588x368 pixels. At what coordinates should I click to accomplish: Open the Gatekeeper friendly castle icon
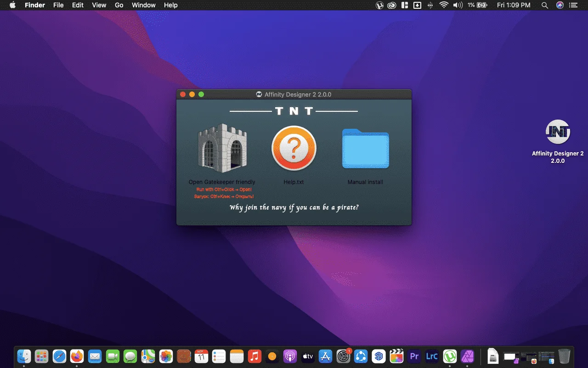coord(222,148)
